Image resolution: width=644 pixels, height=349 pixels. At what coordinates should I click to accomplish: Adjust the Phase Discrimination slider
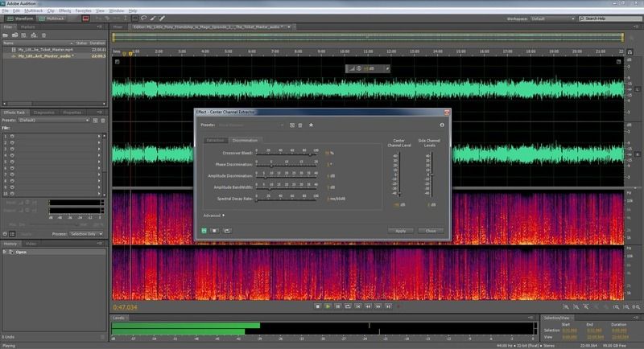[287, 166]
